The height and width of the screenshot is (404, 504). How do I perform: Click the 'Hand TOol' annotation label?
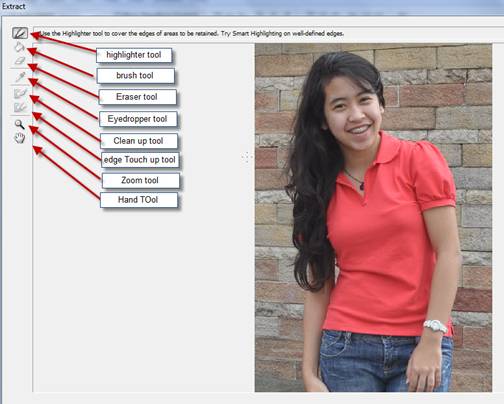click(x=139, y=200)
